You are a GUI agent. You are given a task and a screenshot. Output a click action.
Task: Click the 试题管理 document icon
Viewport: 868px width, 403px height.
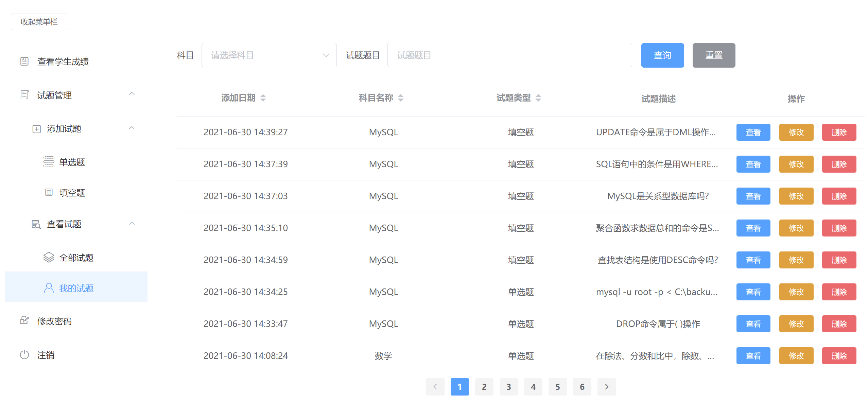coord(24,95)
